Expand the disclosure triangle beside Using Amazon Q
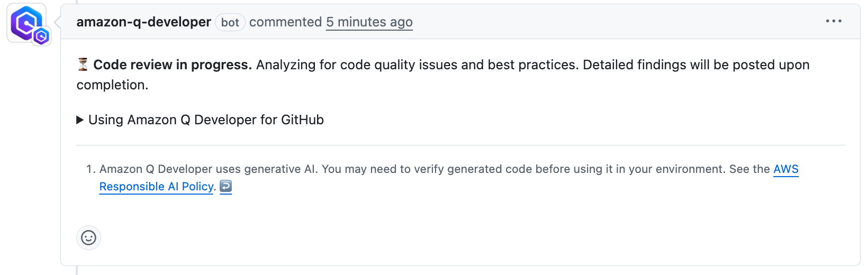Screen dimensions: 868x275 coord(80,120)
